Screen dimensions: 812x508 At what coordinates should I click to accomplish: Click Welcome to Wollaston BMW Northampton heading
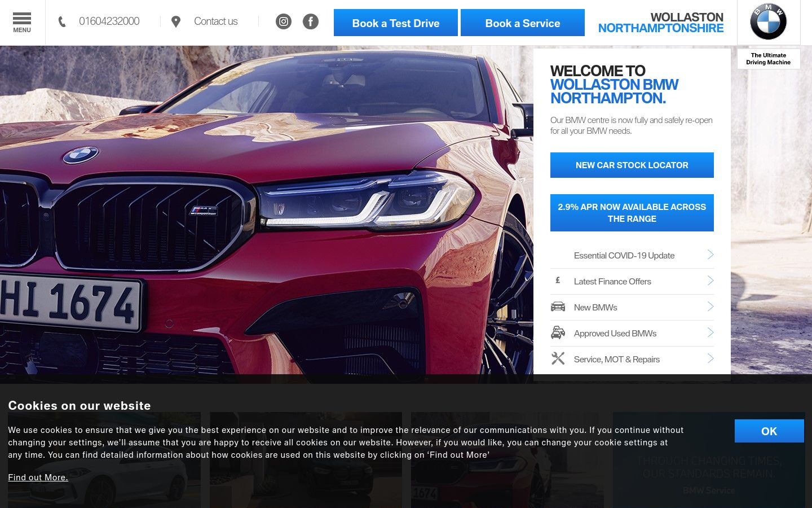pos(615,85)
